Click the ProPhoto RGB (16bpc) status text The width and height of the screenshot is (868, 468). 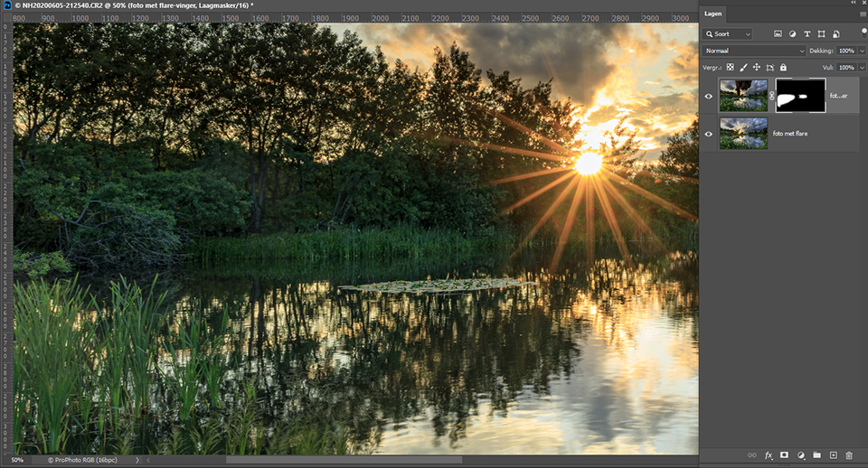pos(82,460)
